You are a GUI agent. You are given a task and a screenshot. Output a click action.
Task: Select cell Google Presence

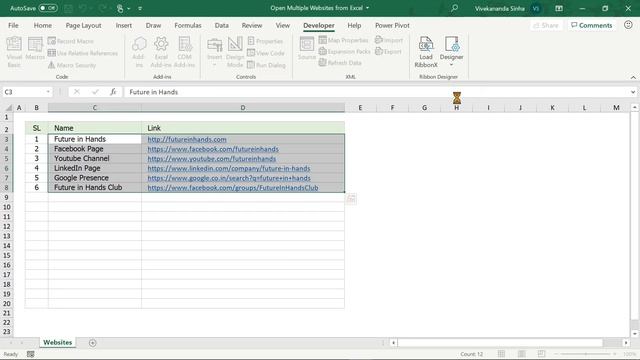[95, 178]
